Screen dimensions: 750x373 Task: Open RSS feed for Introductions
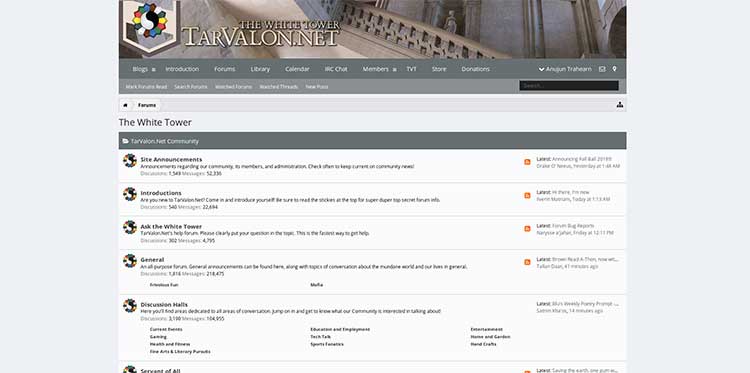[527, 196]
